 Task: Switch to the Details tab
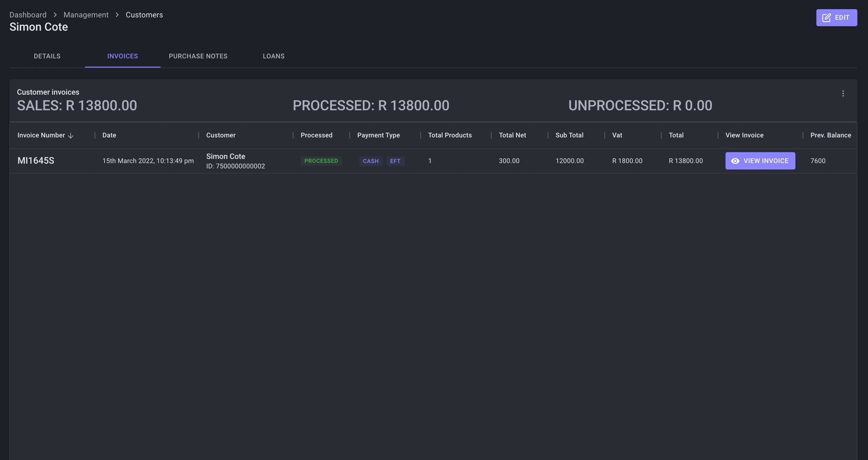tap(47, 56)
